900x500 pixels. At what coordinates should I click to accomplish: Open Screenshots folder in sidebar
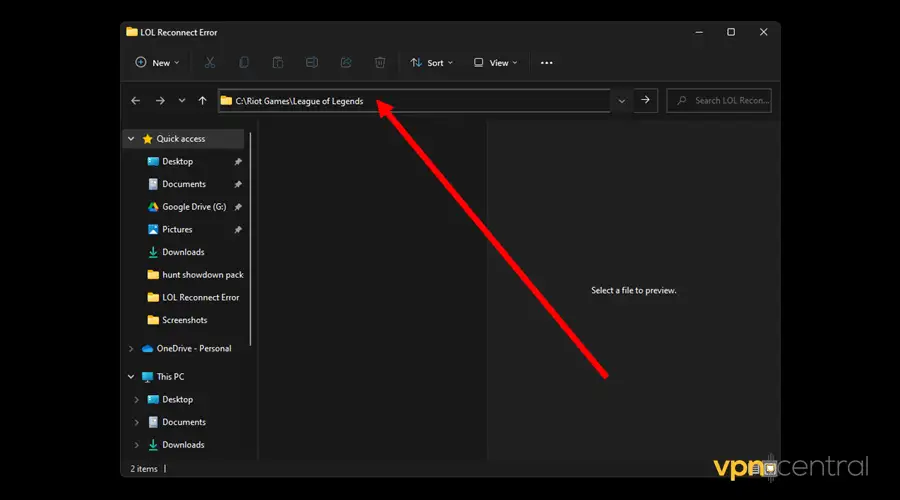(184, 320)
